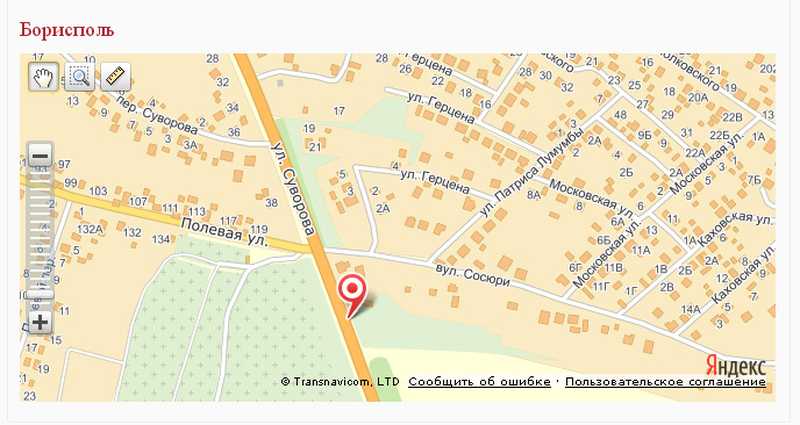Viewport: 800px width, 425px height.
Task: Click building number 119 on Полевая
Action: [x=259, y=229]
